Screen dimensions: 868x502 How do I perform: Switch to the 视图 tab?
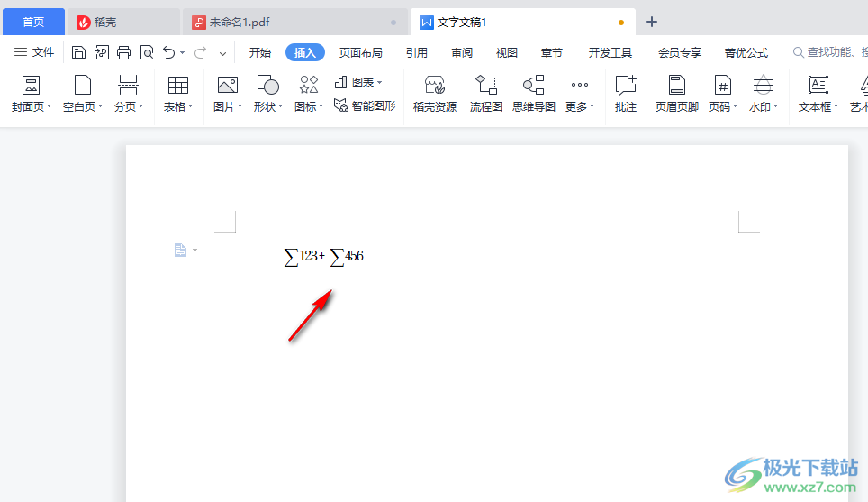click(507, 52)
